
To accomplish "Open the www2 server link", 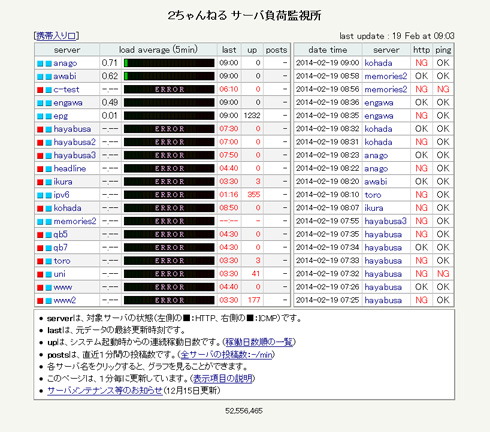I will (x=65, y=300).
